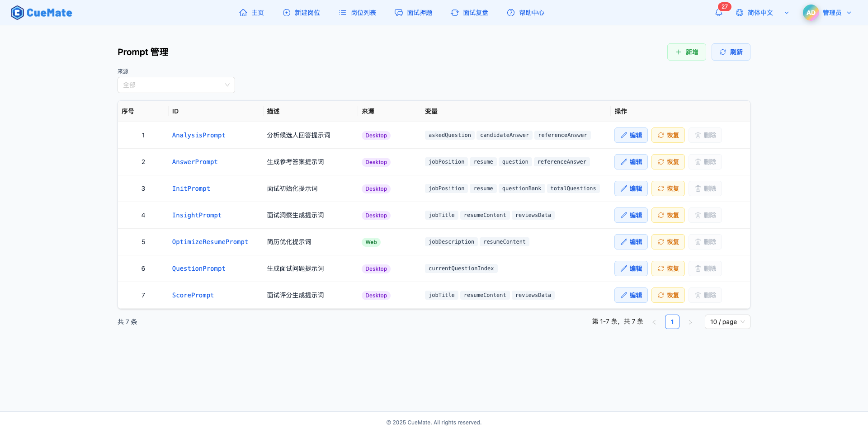
Task: Click the 面试复盘 refresh icon
Action: pyautogui.click(x=454, y=13)
